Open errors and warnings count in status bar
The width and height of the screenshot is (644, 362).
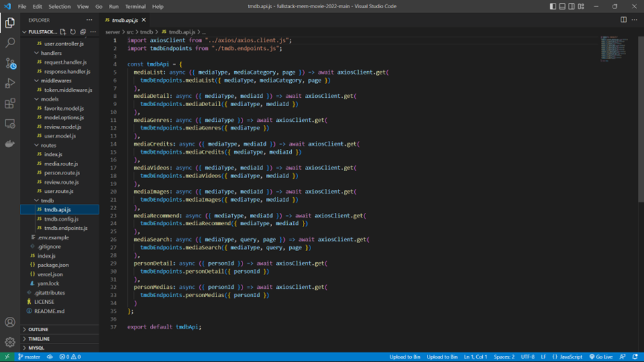pyautogui.click(x=70, y=357)
